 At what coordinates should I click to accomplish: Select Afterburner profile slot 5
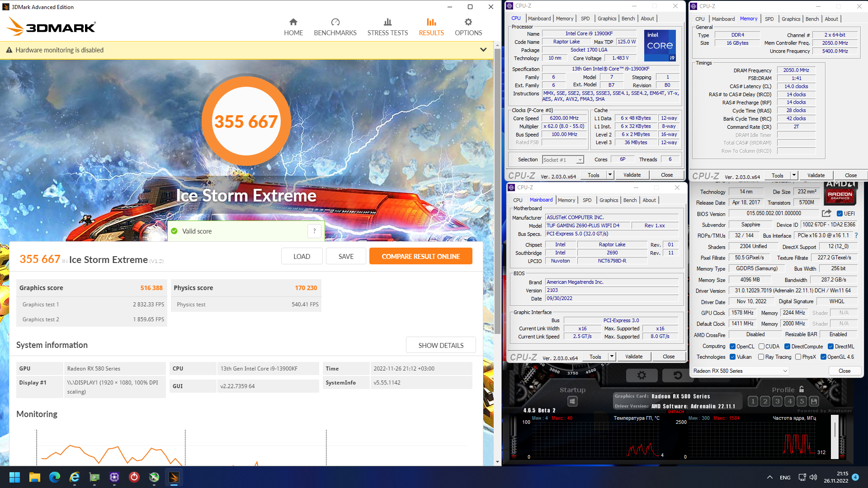[802, 401]
